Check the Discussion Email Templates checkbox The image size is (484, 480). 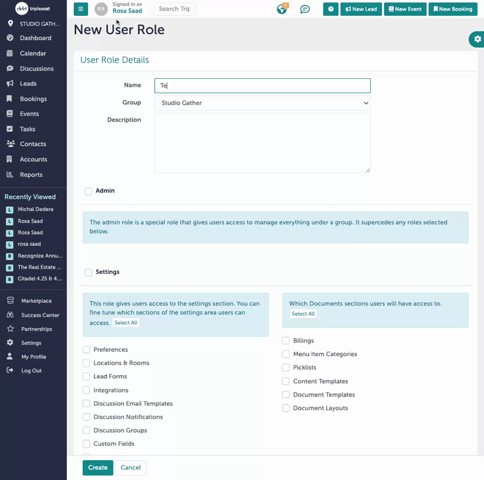[x=86, y=403]
